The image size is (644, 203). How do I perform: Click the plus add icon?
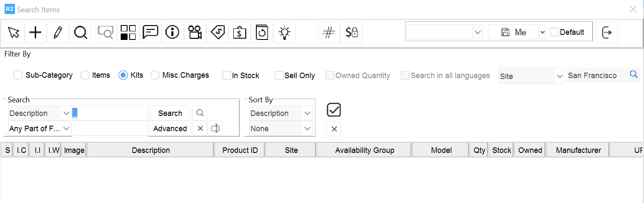coord(36,33)
